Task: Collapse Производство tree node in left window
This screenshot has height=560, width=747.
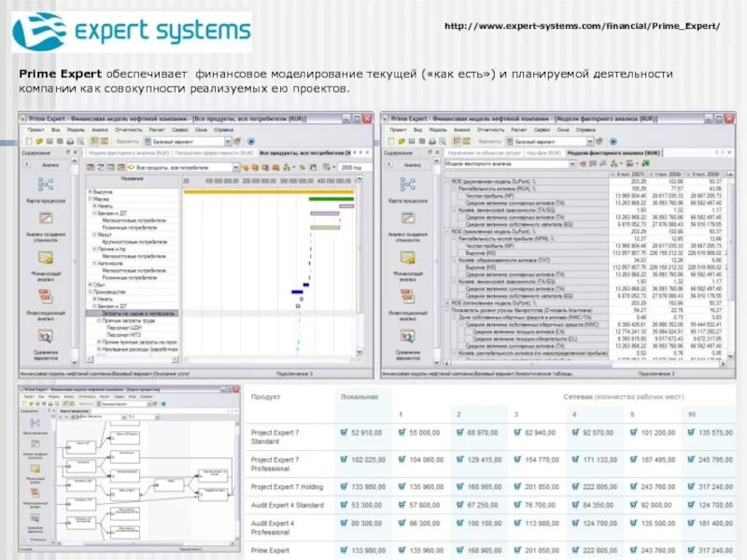Action: [x=91, y=291]
